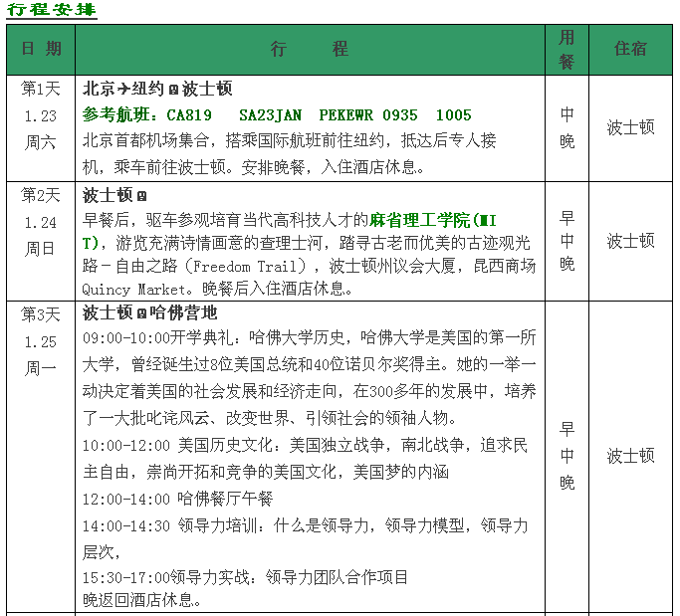The image size is (680, 616).
Task: Click the 10:00-12:00 美国历史文化 line
Action: point(305,445)
